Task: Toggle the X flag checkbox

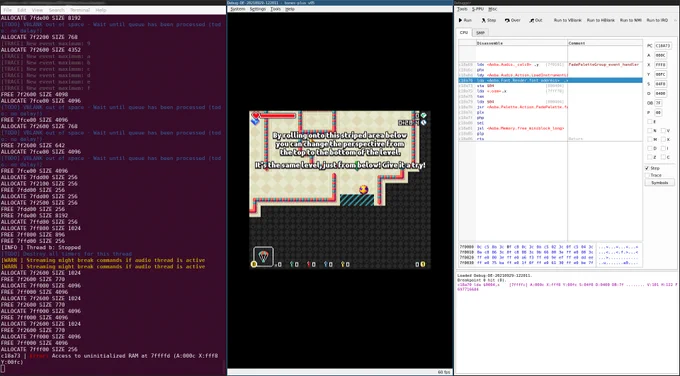Action: tap(664, 139)
